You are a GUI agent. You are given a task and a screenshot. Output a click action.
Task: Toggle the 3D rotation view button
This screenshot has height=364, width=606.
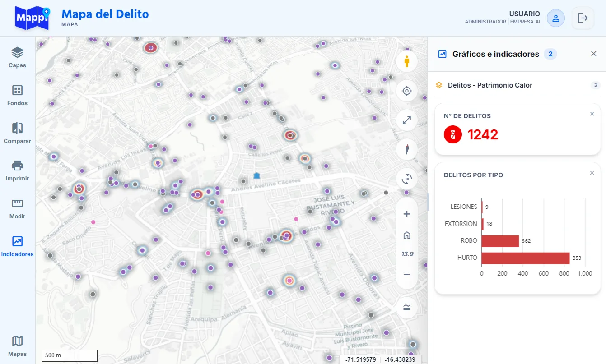point(407,179)
